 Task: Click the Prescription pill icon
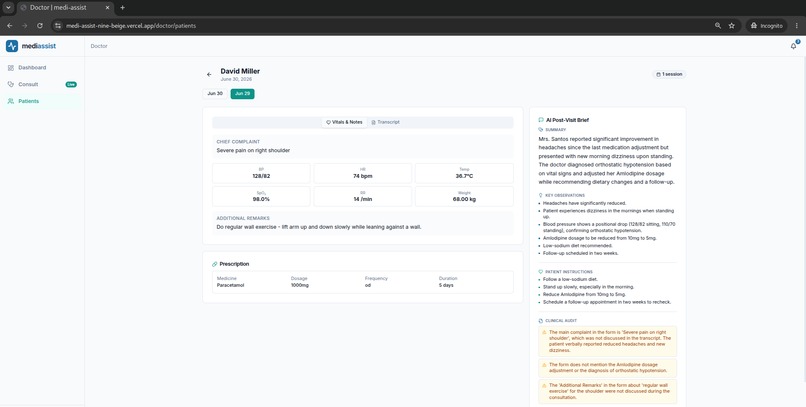[215, 264]
